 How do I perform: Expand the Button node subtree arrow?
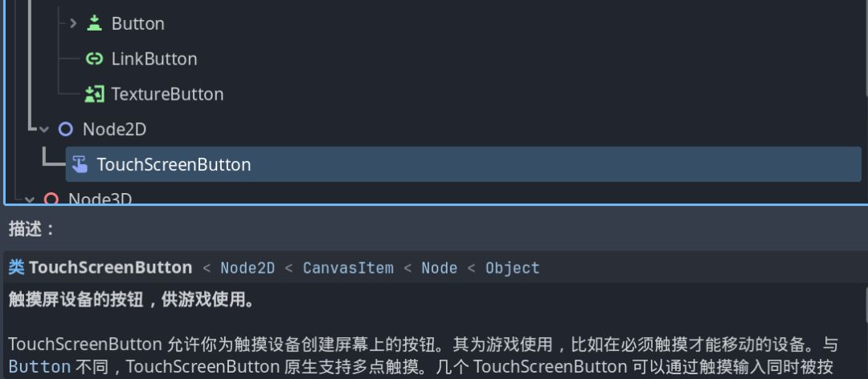coord(73,23)
